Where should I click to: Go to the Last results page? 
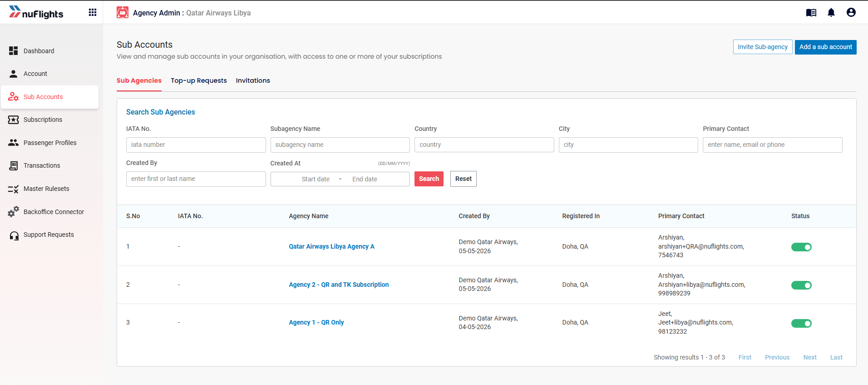(836, 357)
